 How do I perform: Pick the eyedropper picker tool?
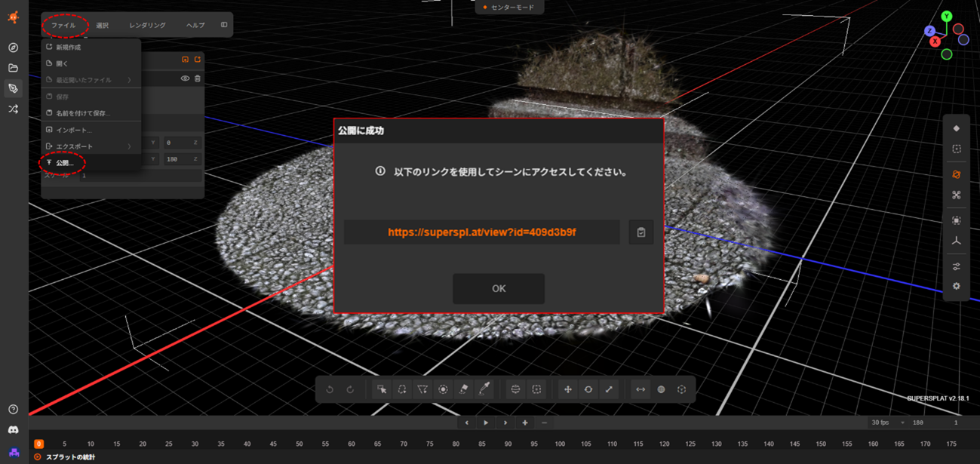(483, 389)
